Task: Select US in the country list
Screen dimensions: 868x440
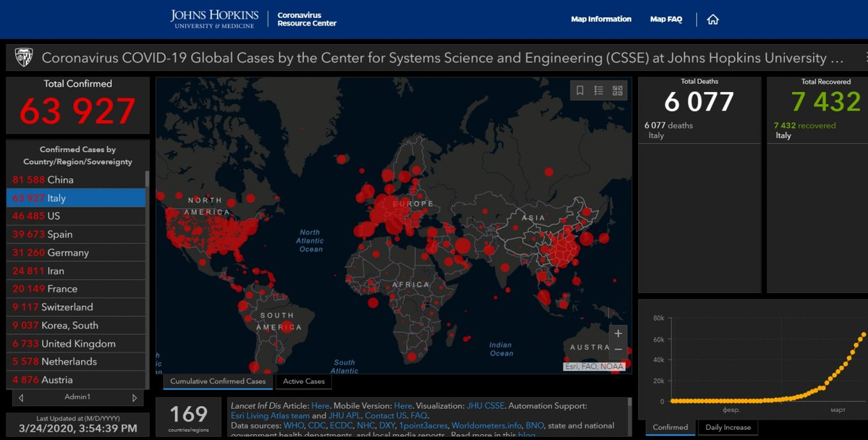Action: pyautogui.click(x=76, y=216)
